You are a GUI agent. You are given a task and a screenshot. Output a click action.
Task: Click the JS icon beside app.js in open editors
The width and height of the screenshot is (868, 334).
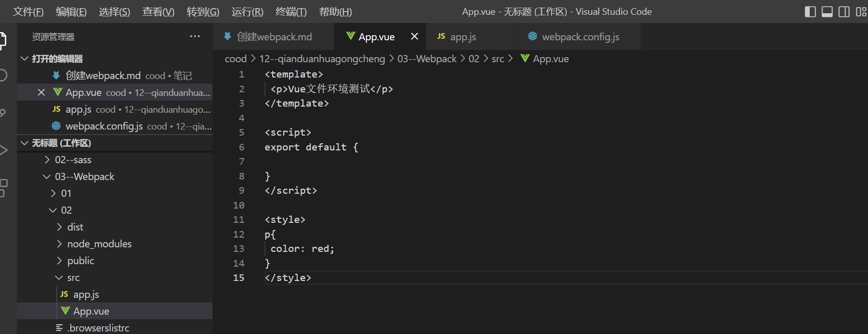(x=57, y=109)
